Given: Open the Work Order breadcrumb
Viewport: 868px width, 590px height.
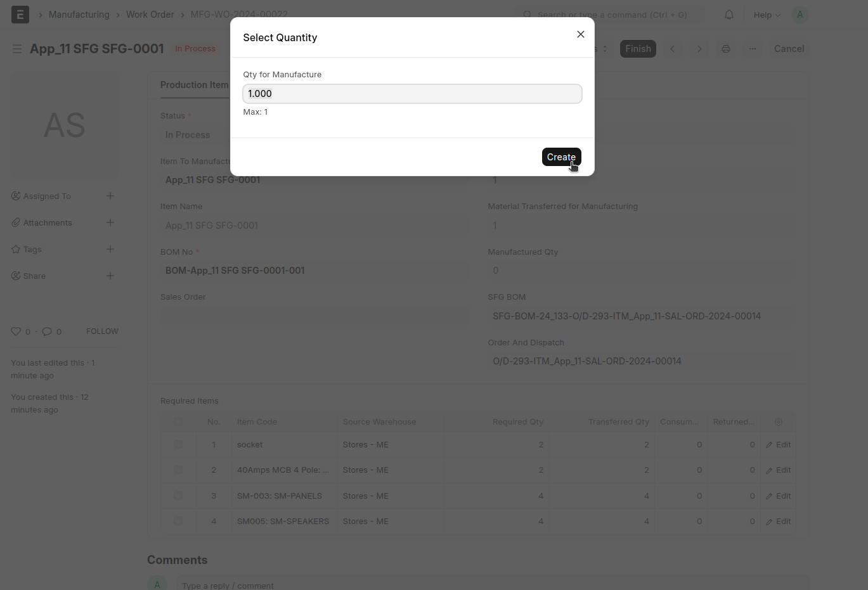Looking at the screenshot, I should (150, 15).
